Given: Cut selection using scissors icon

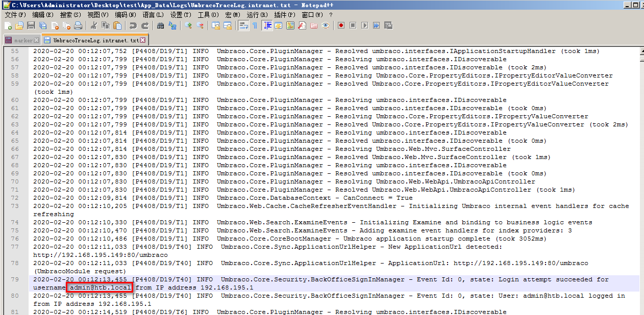Looking at the screenshot, I should tap(94, 25).
